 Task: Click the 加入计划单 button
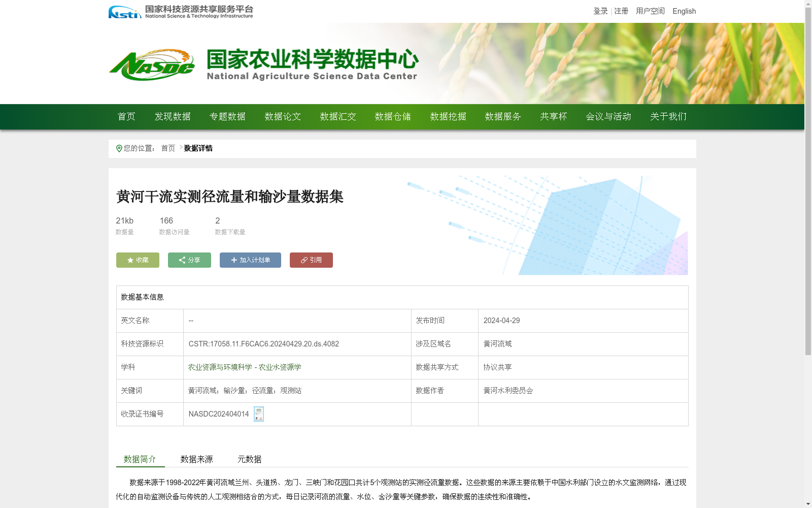pyautogui.click(x=250, y=260)
